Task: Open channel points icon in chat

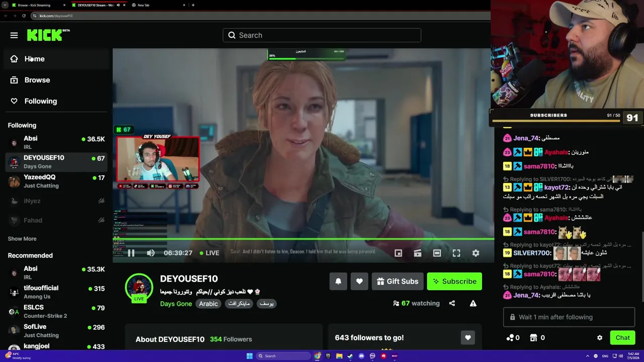Action: coord(510,338)
